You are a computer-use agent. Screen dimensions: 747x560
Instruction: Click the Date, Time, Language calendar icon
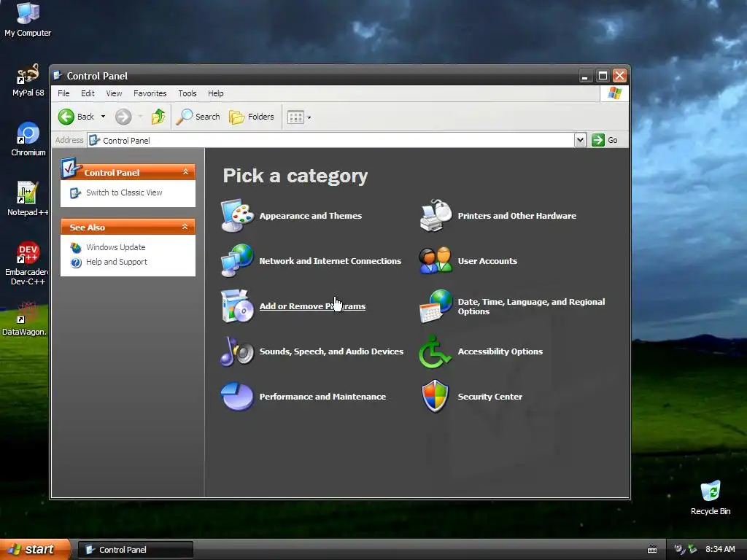pos(436,306)
